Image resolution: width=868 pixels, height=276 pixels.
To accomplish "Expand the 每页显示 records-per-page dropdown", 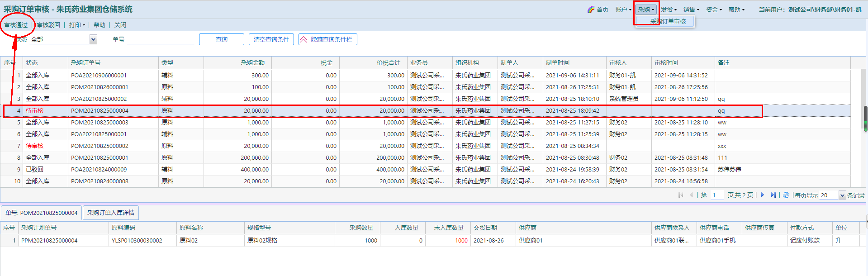I will (842, 195).
